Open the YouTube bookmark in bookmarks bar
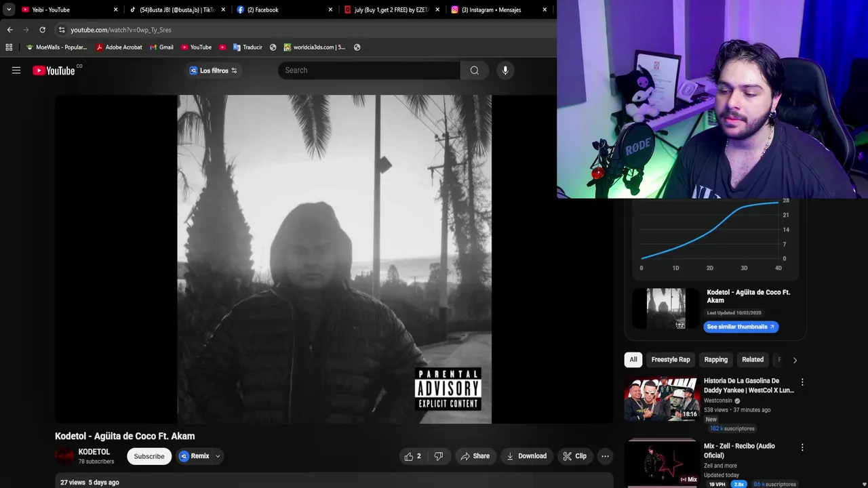 (196, 47)
